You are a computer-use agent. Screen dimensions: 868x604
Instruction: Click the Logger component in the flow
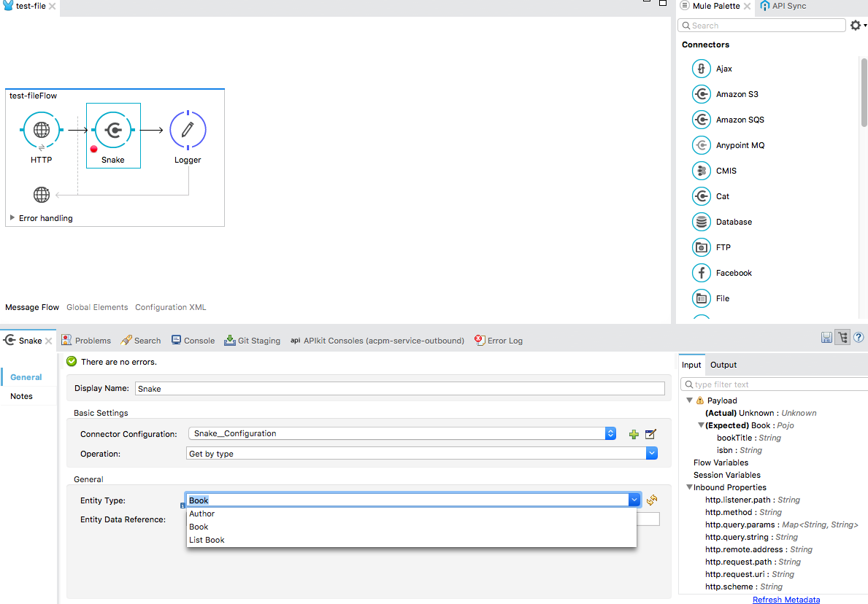[188, 131]
